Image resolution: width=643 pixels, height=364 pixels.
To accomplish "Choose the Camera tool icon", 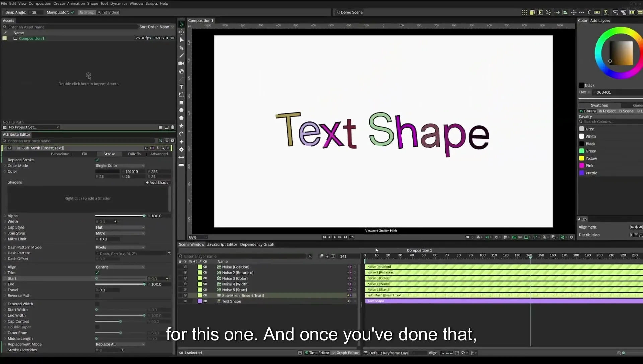I will [181, 63].
